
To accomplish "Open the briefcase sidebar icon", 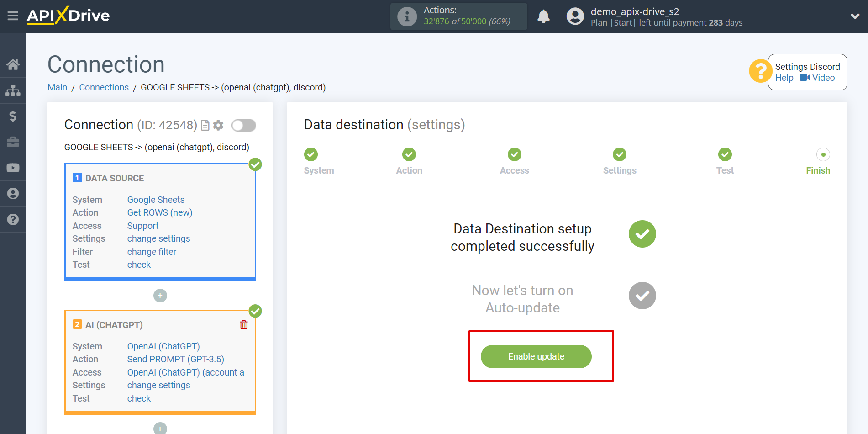I will (13, 142).
